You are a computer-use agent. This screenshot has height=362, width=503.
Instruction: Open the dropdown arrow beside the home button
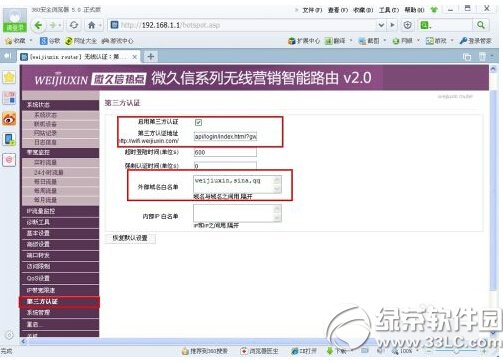coord(100,25)
